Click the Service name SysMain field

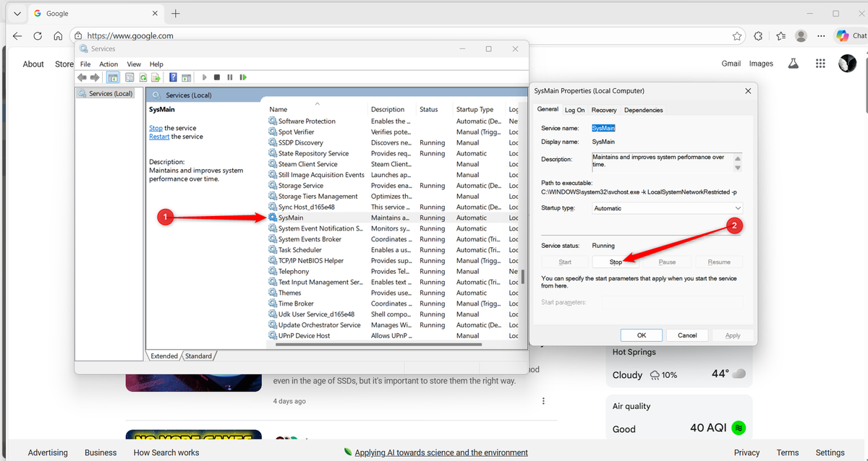[603, 128]
